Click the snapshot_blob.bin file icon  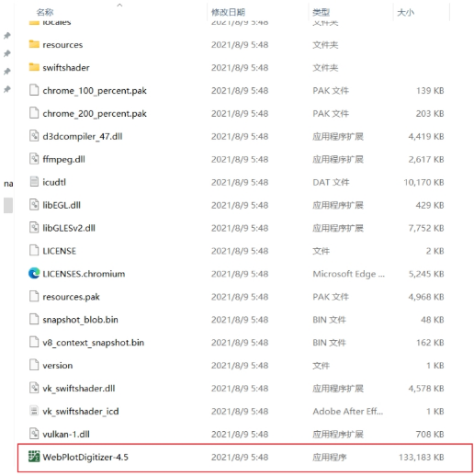click(34, 319)
